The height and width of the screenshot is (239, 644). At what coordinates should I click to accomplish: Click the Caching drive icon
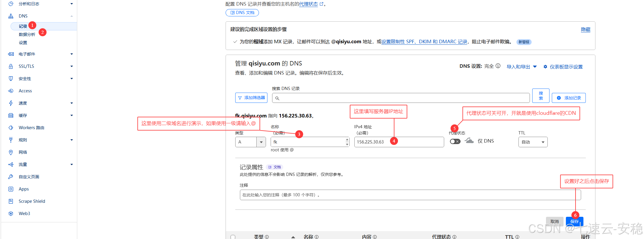pyautogui.click(x=11, y=115)
